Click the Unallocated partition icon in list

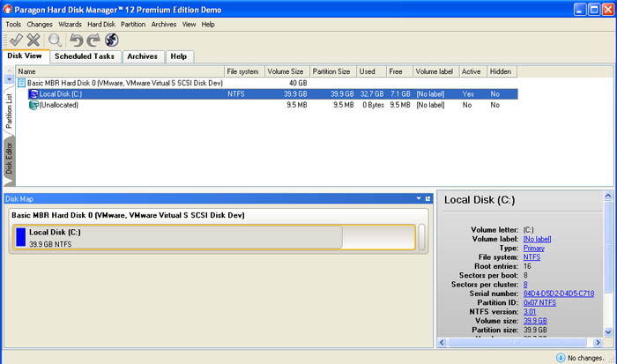pyautogui.click(x=33, y=105)
